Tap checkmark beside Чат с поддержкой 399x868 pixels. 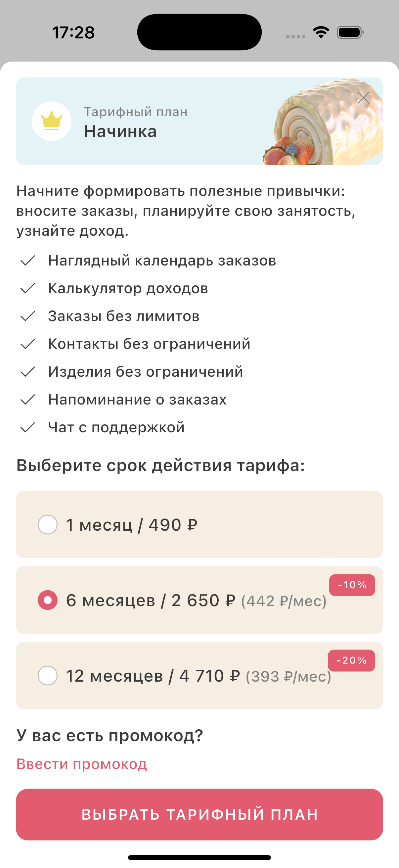(27, 427)
